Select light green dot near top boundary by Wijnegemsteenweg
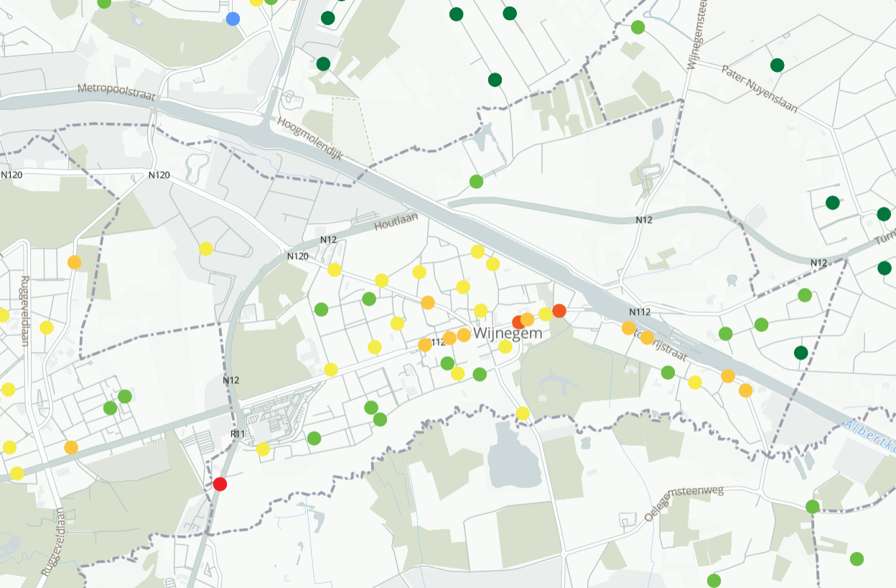The image size is (896, 588). 638,27
